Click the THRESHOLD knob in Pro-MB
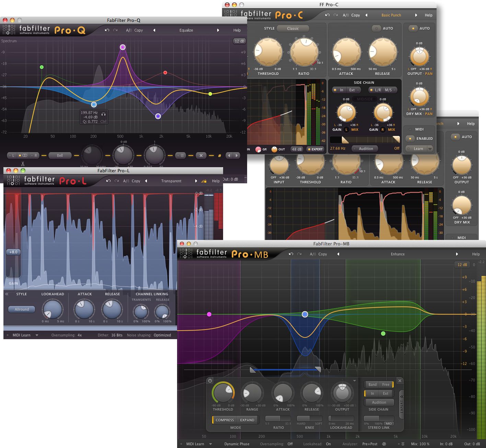 223,392
